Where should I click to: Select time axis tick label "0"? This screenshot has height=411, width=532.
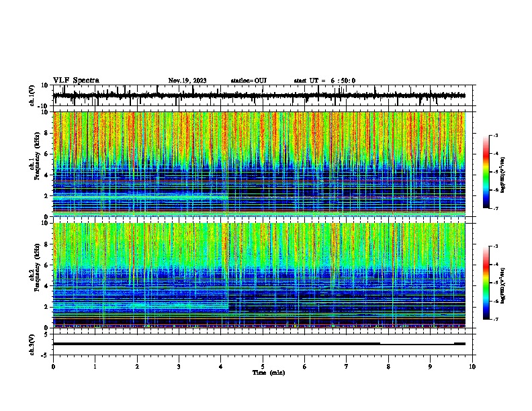pos(53,367)
